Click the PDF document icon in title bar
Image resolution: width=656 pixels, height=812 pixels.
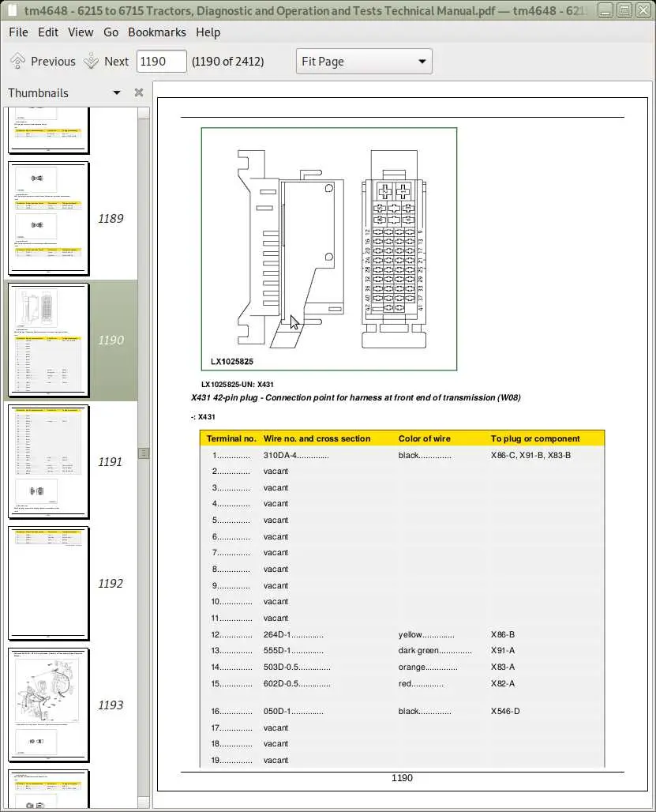[x=11, y=10]
